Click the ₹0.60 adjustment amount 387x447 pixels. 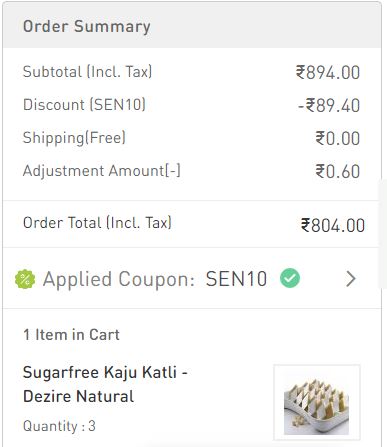point(338,171)
